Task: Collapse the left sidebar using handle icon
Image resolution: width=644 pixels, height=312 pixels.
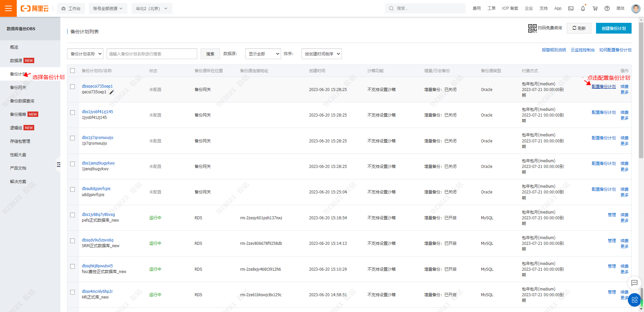Action: click(59, 165)
